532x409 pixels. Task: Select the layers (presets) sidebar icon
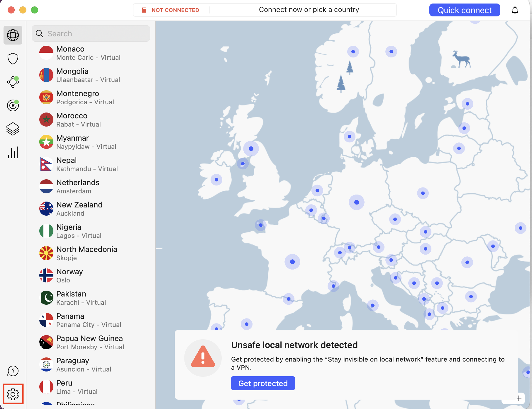(x=13, y=129)
